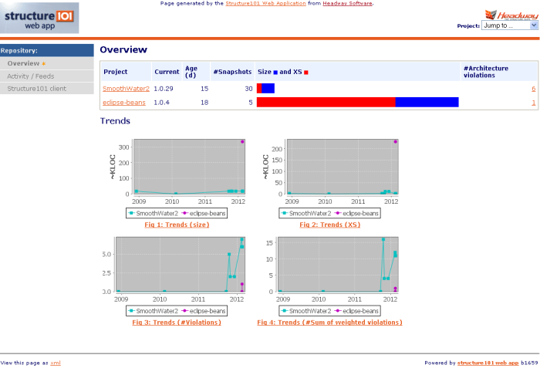Click the Repository sidebar header
The image size is (540, 392).
click(47, 50)
